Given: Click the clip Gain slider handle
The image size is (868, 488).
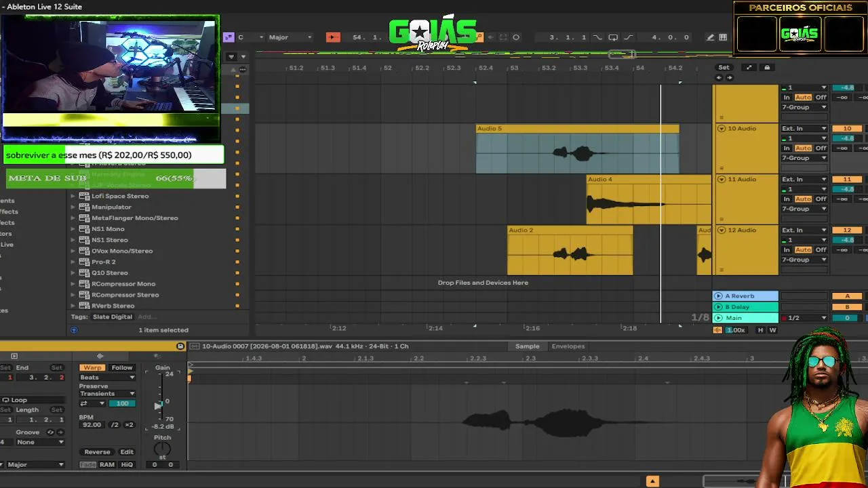Looking at the screenshot, I should point(158,405).
